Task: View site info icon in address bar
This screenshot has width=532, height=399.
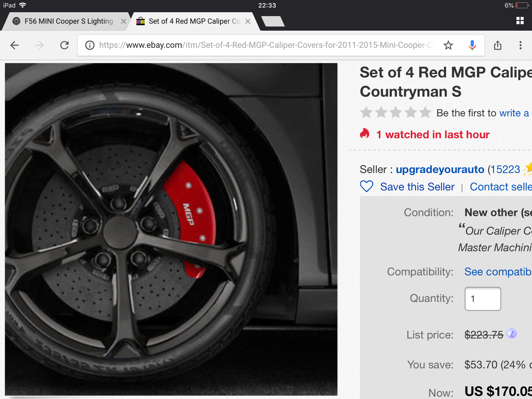Action: 90,45
